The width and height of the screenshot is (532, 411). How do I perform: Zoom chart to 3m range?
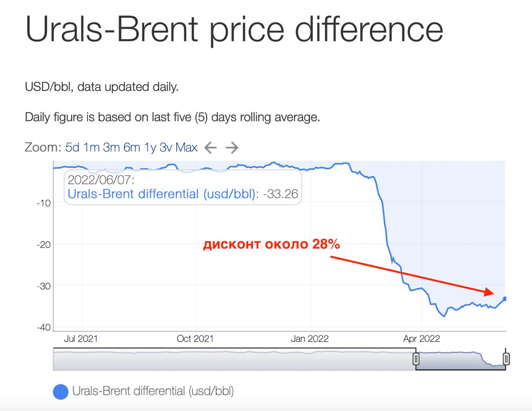coord(111,147)
